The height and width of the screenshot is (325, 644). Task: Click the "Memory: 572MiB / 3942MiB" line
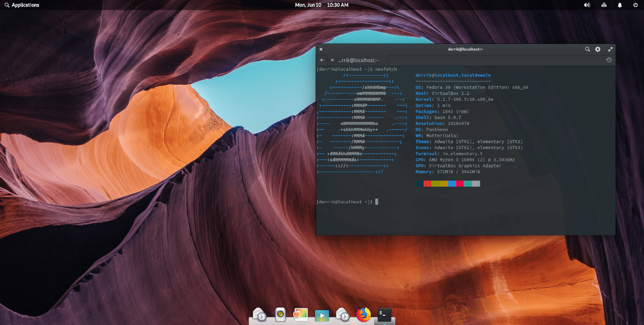click(x=448, y=172)
